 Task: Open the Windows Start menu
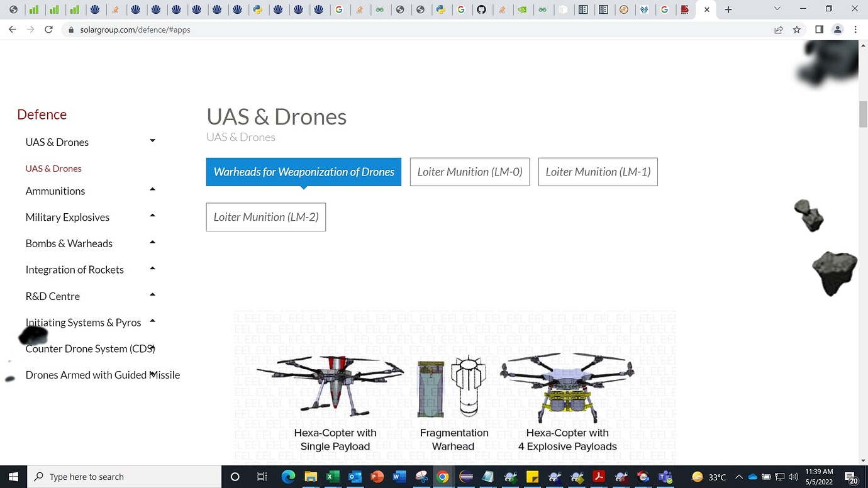click(13, 477)
